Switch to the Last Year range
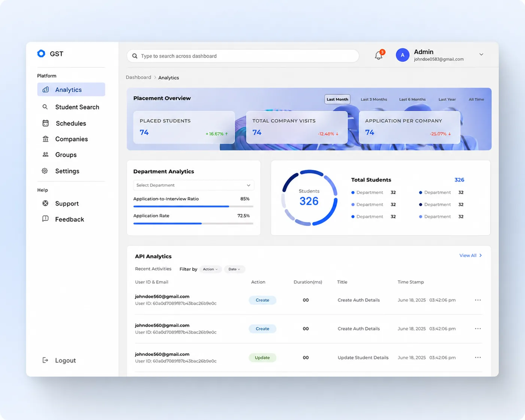 click(447, 99)
